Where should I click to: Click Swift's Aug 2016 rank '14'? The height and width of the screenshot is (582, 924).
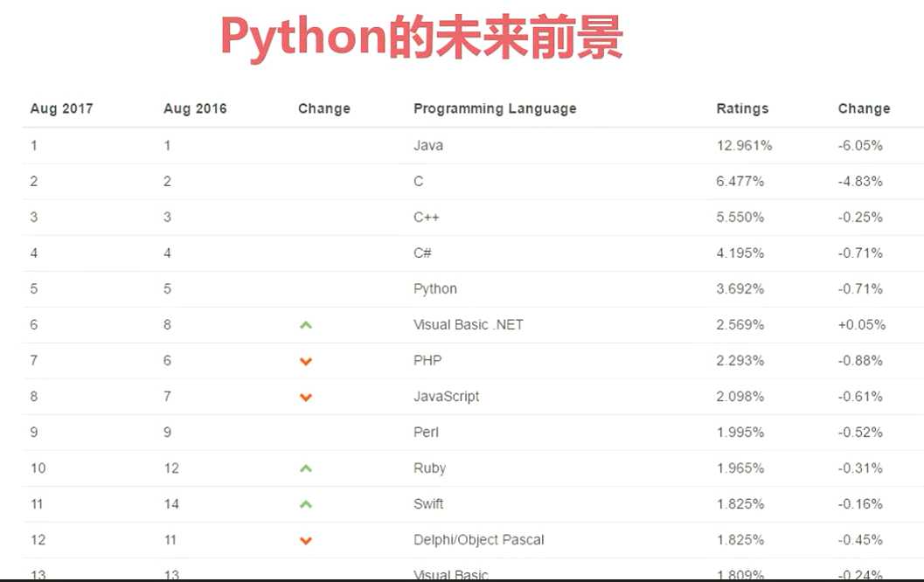(x=171, y=504)
